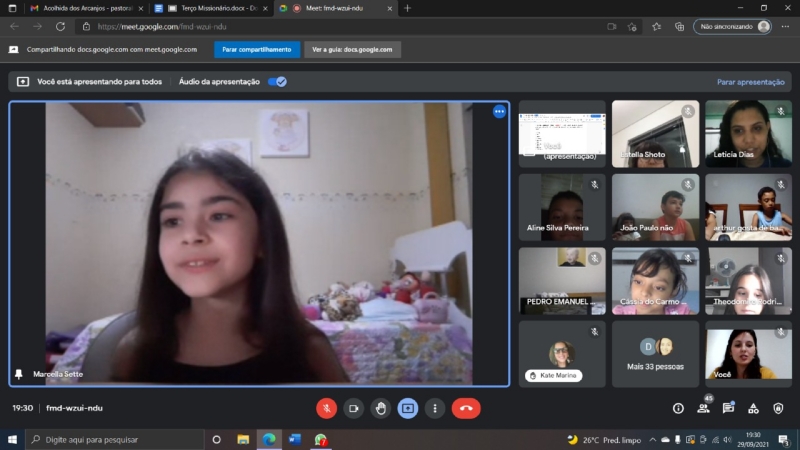Click the Windows taskbar search box

tap(114, 439)
